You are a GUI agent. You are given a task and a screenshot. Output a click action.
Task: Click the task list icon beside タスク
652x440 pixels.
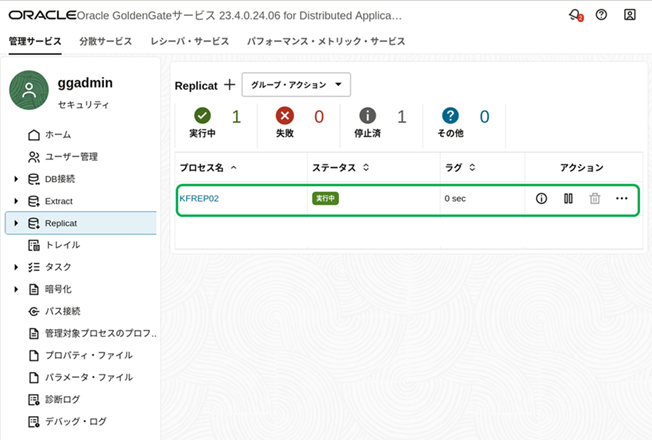tap(34, 267)
